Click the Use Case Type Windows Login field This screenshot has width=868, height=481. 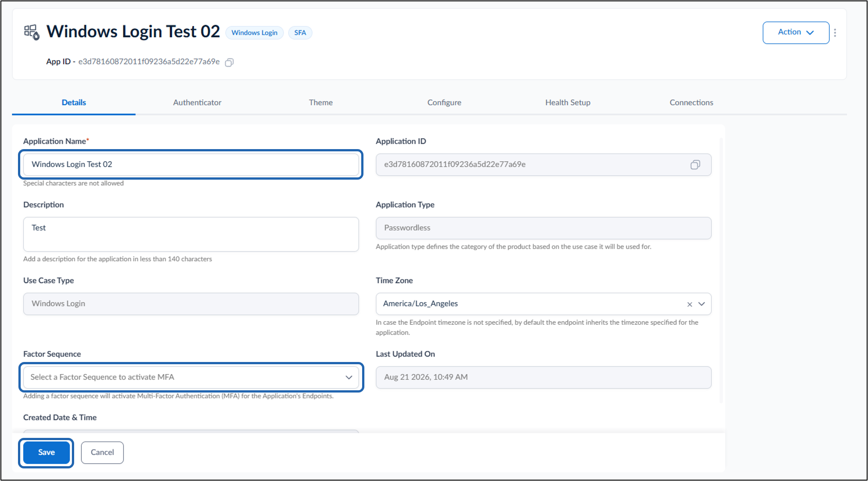click(191, 304)
